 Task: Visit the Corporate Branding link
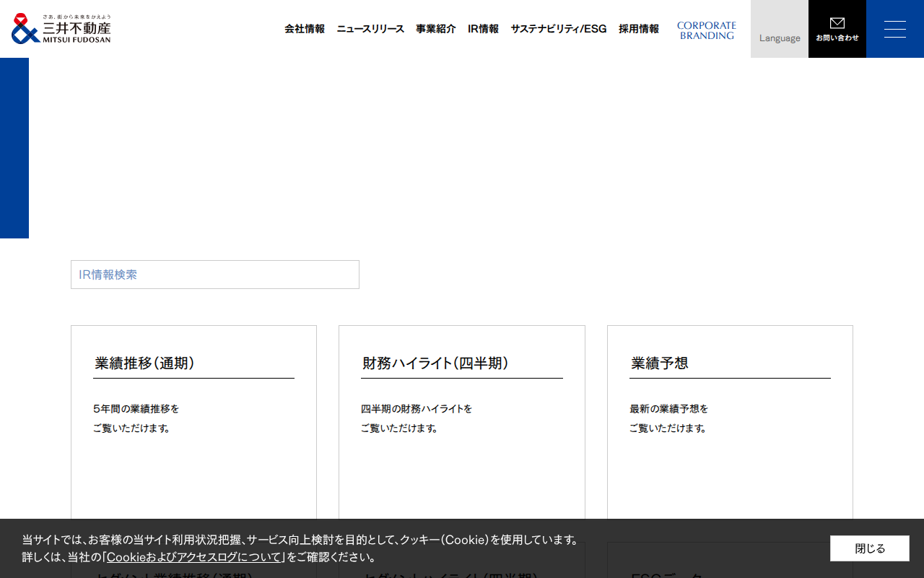point(707,30)
